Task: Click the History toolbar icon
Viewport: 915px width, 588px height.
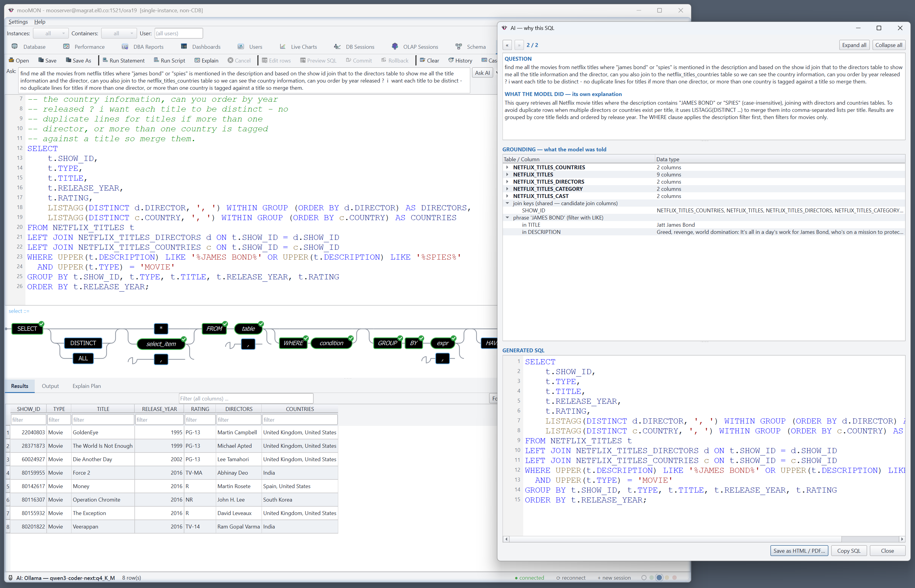Action: click(x=451, y=60)
